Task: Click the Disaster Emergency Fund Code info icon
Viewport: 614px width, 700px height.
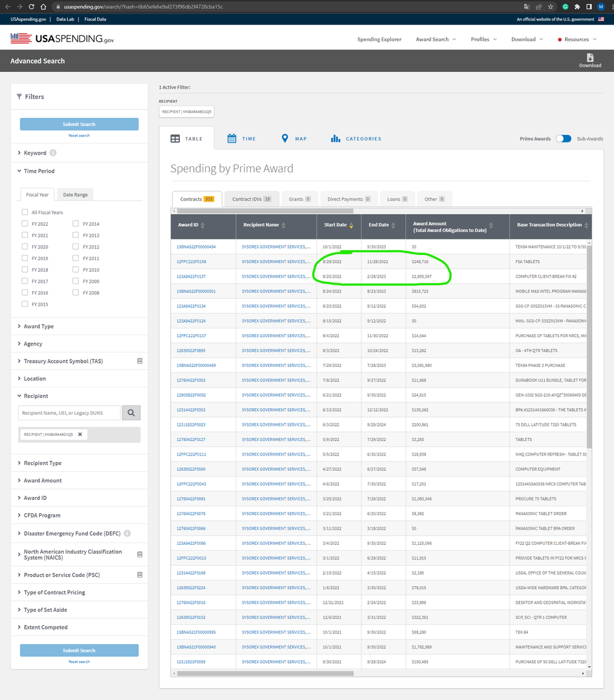Action: coord(127,533)
